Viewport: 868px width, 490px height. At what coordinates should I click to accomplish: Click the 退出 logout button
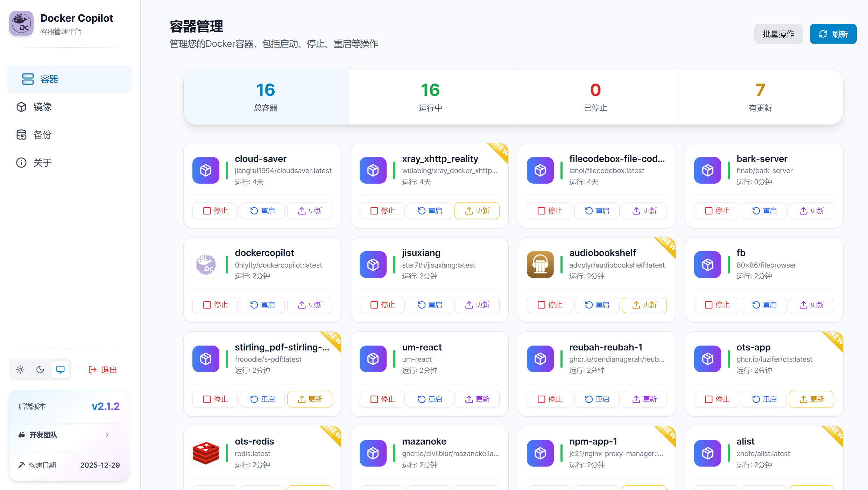coord(103,370)
